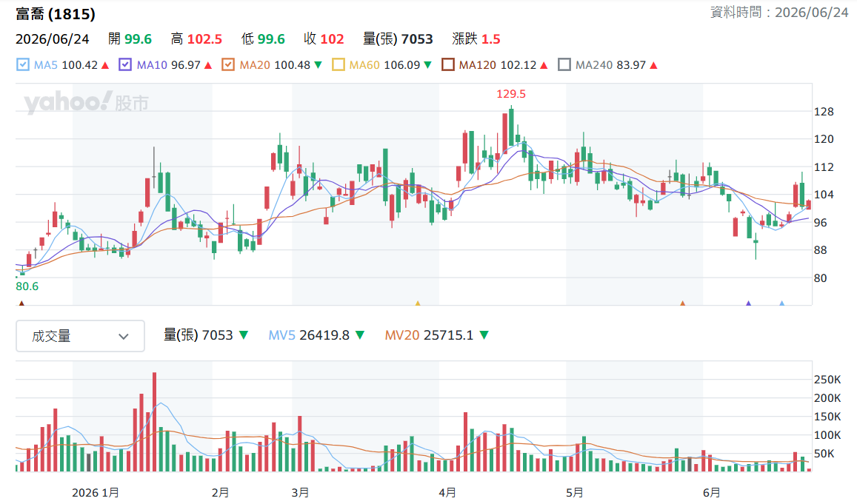Viewport: 857px width, 504px height.
Task: Open the 成交量 indicator dropdown
Action: click(80, 336)
